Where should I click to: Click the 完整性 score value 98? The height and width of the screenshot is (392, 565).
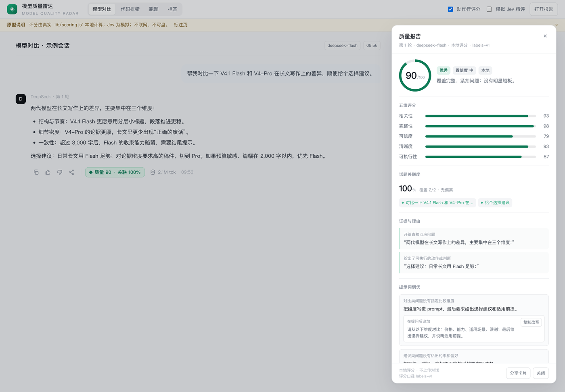pos(546,126)
